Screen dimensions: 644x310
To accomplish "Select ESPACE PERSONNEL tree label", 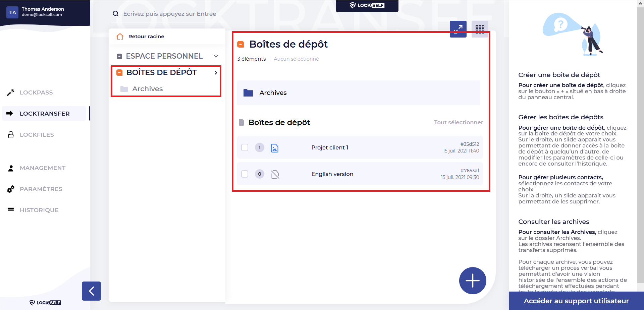I will tap(164, 56).
